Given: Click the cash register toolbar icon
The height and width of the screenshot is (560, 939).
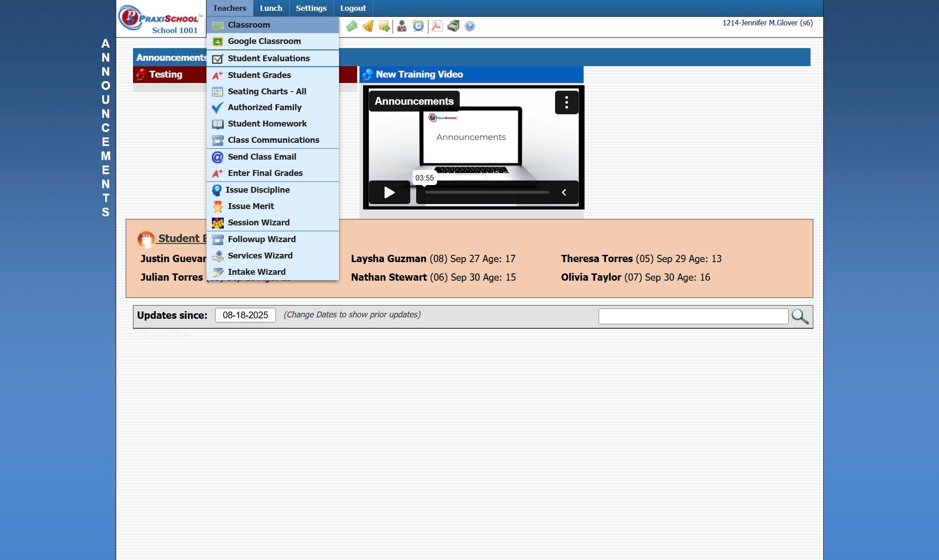Looking at the screenshot, I should point(453,26).
